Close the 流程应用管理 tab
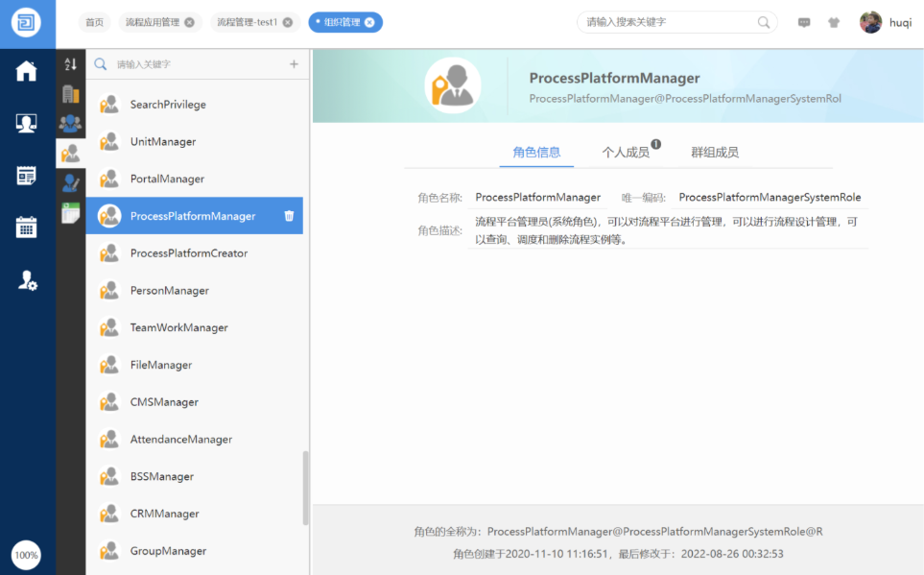The width and height of the screenshot is (924, 575). pos(189,22)
